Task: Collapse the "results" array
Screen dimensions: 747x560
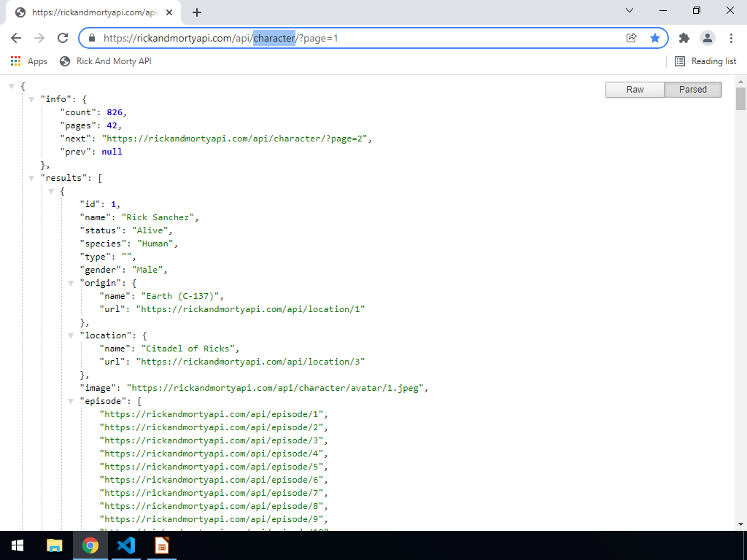Action: (31, 178)
